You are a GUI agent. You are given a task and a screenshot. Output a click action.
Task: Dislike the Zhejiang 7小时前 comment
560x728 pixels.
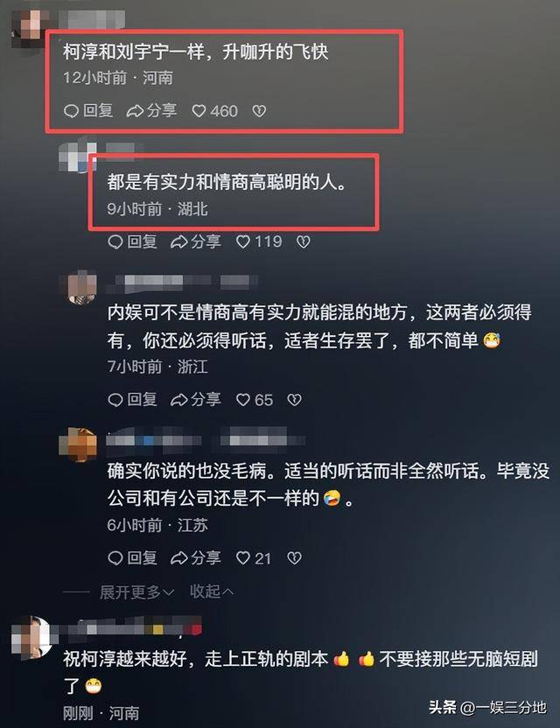(294, 400)
